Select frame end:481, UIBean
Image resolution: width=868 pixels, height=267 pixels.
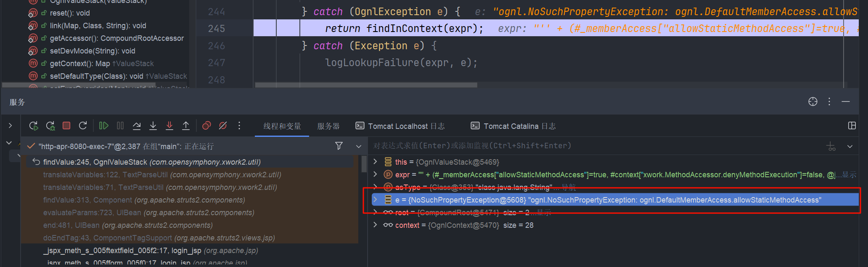tap(128, 225)
